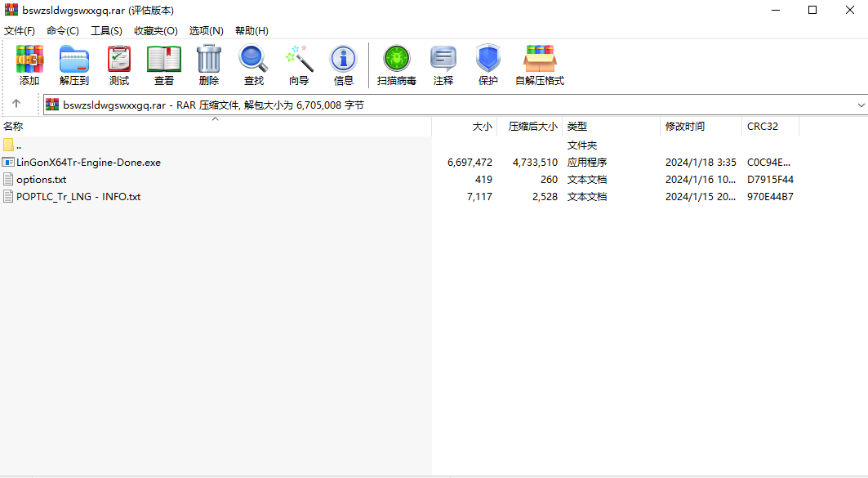Sort files by 大小 column header
This screenshot has width=868, height=478.
482,127
